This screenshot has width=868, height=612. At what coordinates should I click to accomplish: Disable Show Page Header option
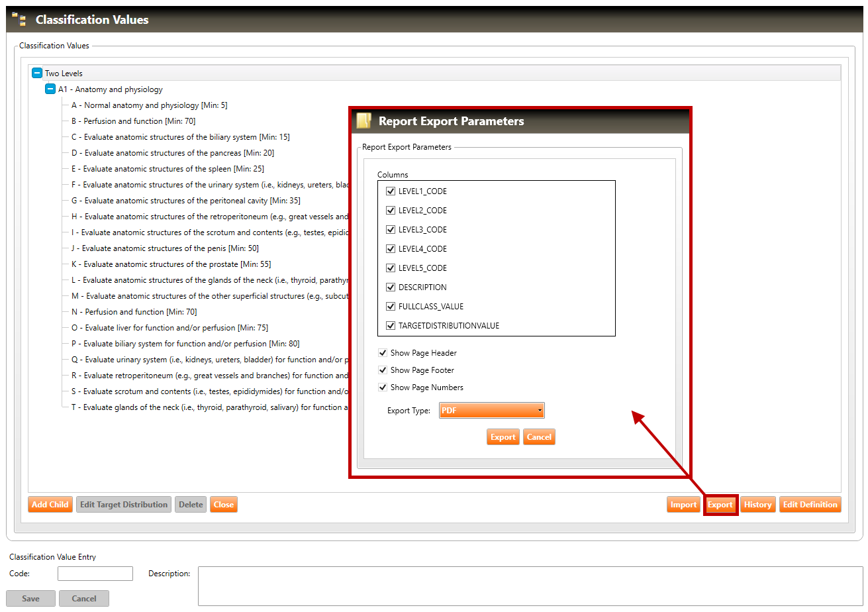click(x=383, y=353)
